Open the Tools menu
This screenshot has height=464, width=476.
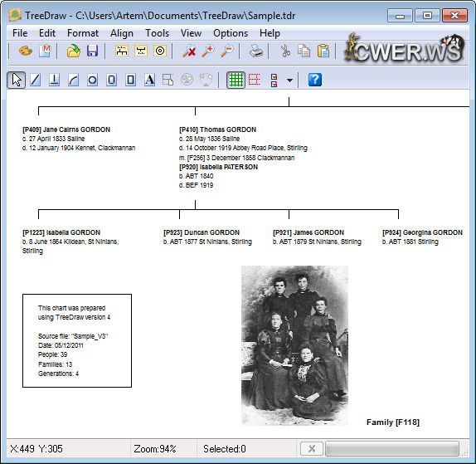tap(157, 33)
